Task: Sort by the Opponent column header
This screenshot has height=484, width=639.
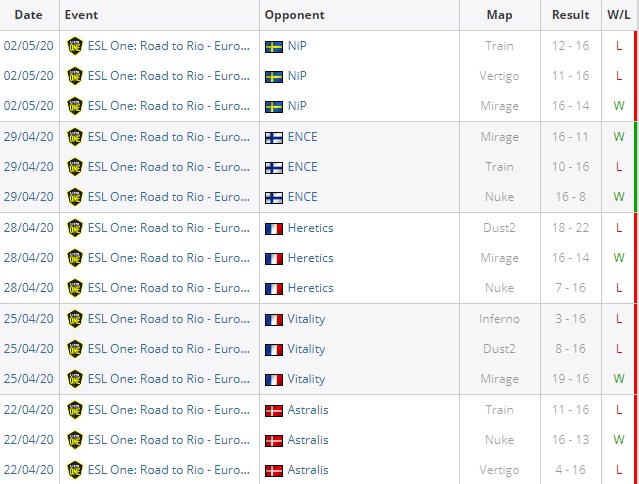Action: click(x=295, y=15)
